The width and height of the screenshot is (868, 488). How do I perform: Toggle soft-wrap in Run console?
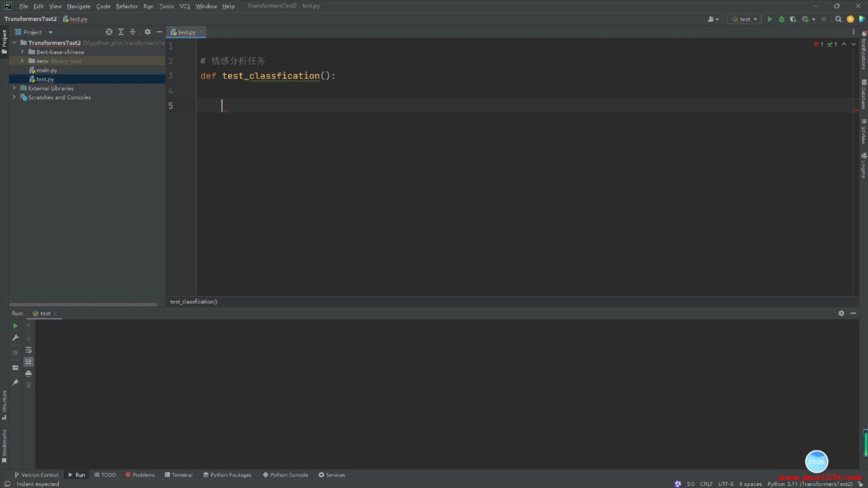pos(28,350)
